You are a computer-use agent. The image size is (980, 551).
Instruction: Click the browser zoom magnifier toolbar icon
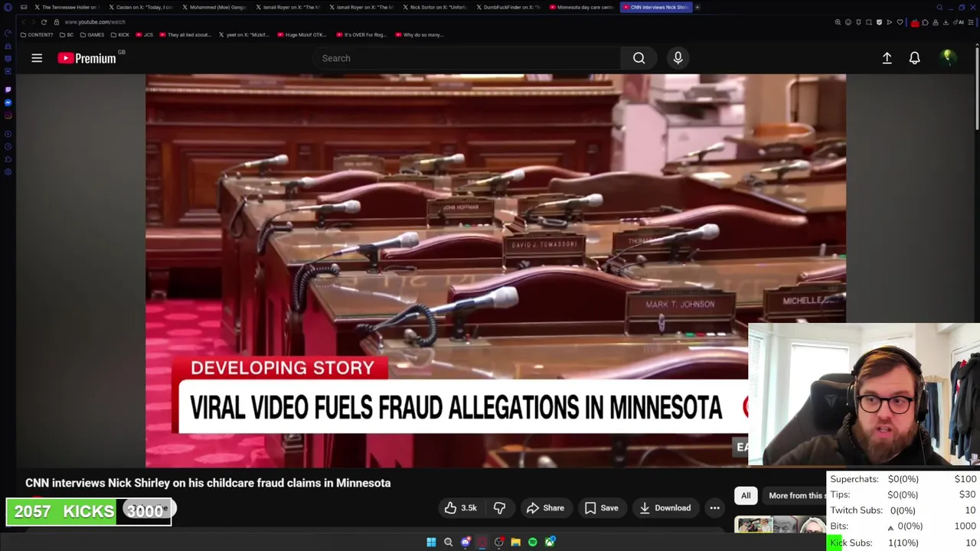click(838, 22)
